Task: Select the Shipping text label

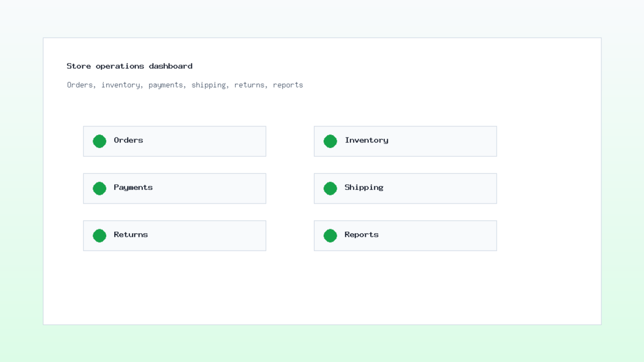Action: (x=364, y=187)
